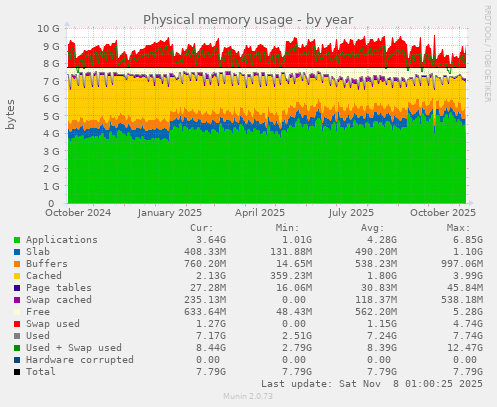Screen dimensions: 497x407
Task: Click the January 2025 axis label
Action: coord(170,213)
